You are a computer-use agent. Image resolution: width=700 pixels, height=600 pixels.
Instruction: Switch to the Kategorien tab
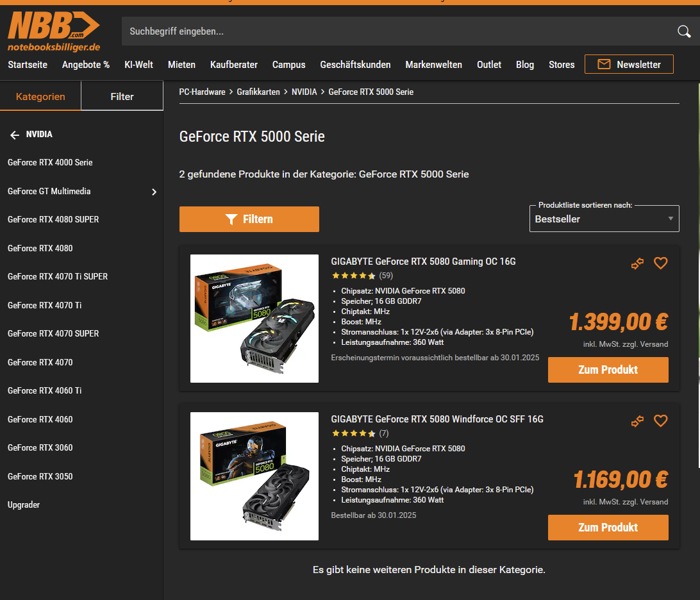click(40, 96)
